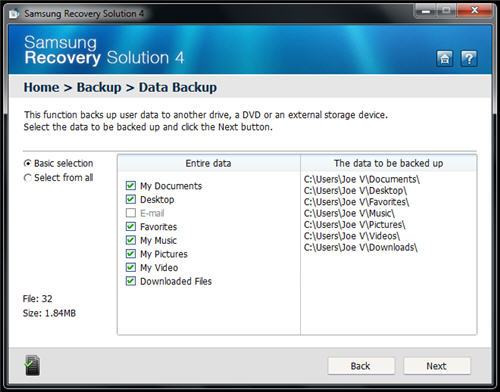Go to Backup in the breadcrumb
500x392 pixels.
click(99, 88)
